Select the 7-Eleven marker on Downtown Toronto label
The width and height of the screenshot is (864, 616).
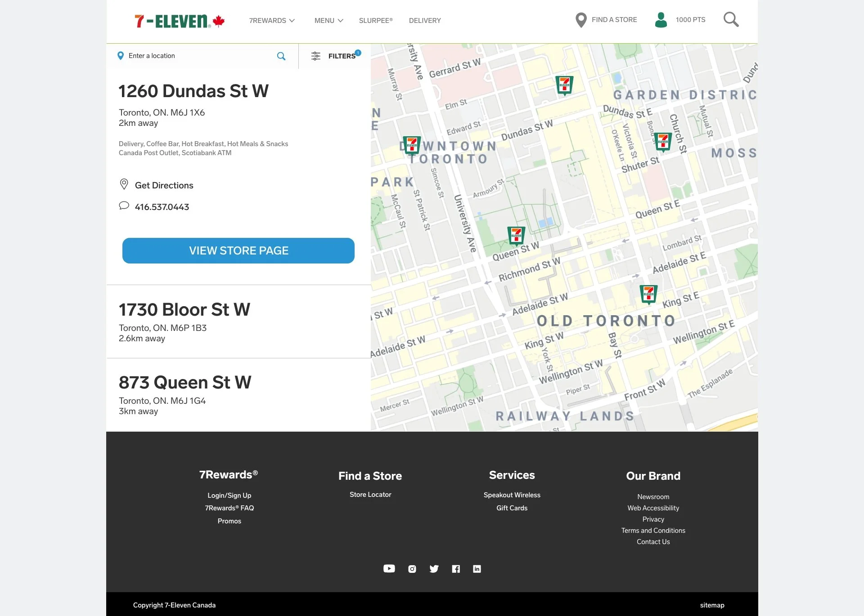click(x=412, y=145)
